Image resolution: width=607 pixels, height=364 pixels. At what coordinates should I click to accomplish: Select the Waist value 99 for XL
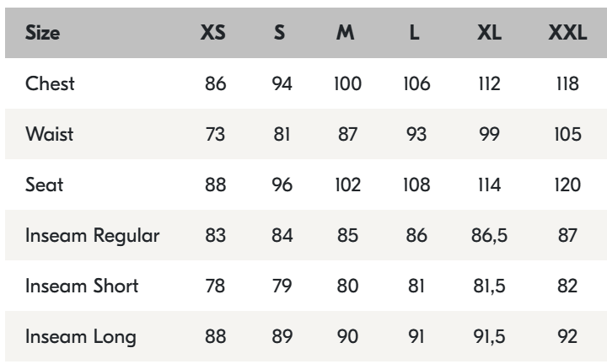(490, 136)
